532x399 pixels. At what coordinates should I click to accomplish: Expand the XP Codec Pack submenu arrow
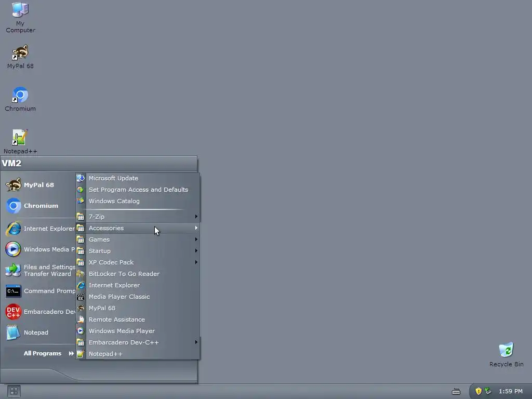(196, 262)
